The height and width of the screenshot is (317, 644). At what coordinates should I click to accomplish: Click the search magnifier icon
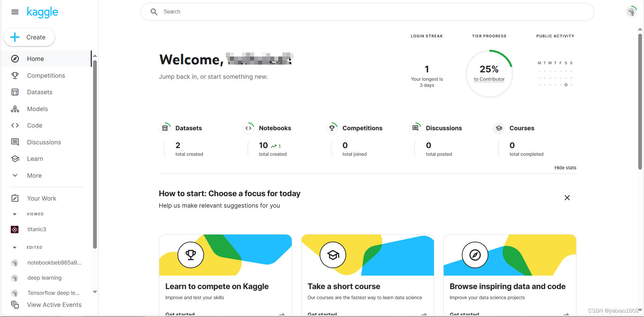(154, 12)
